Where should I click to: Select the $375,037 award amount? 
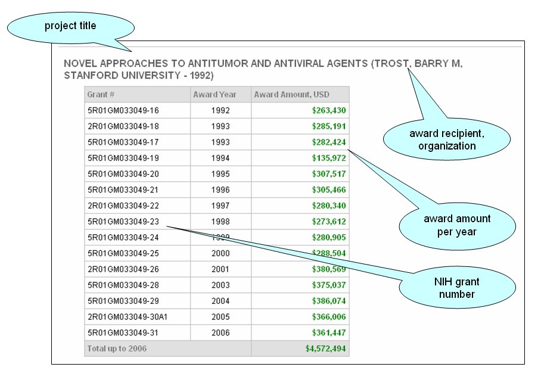point(329,285)
